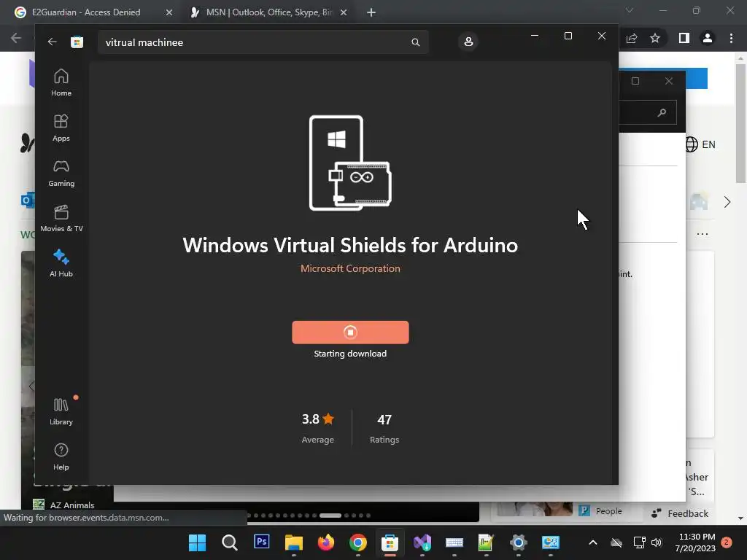Open notification badge in taskbar
Screen dimensions: 747x560
[x=727, y=542]
